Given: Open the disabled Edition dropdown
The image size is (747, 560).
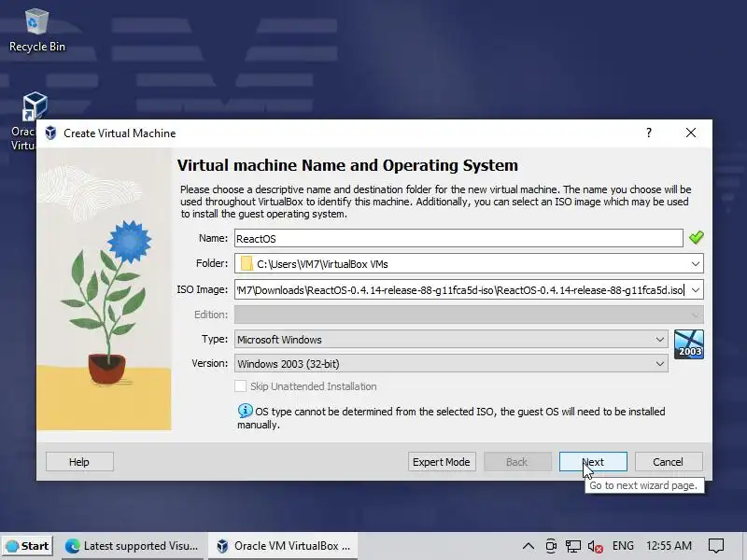Looking at the screenshot, I should coord(469,315).
